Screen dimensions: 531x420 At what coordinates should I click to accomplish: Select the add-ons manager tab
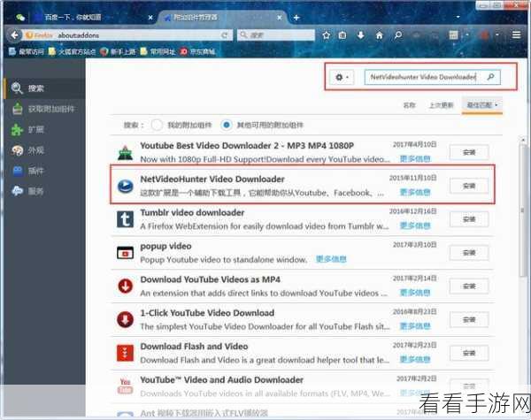(x=222, y=18)
